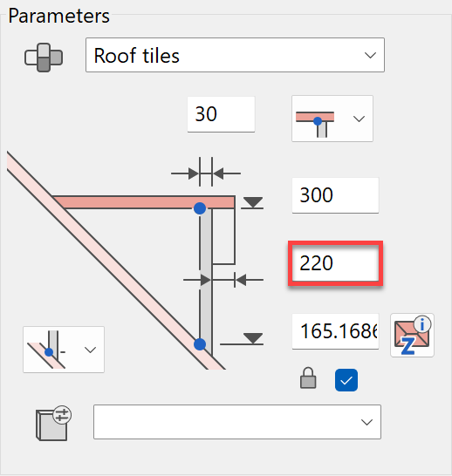Edit the 30 thickness value field
This screenshot has height=476, width=452.
221,114
